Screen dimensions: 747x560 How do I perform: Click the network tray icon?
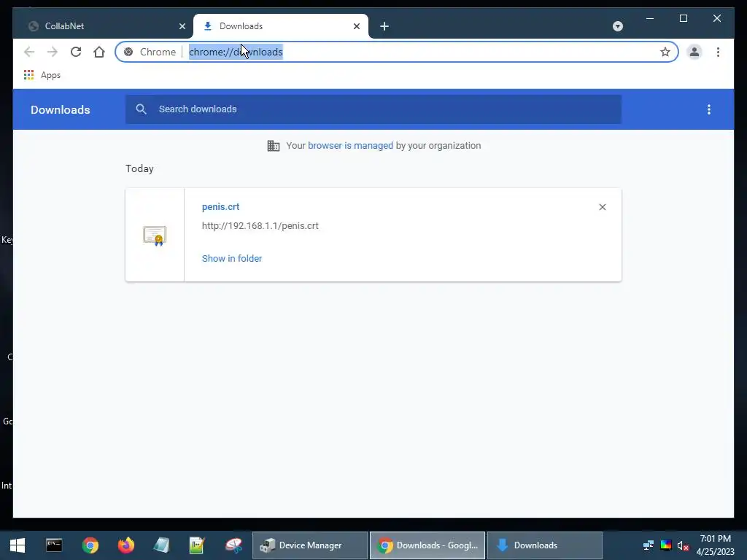(648, 545)
